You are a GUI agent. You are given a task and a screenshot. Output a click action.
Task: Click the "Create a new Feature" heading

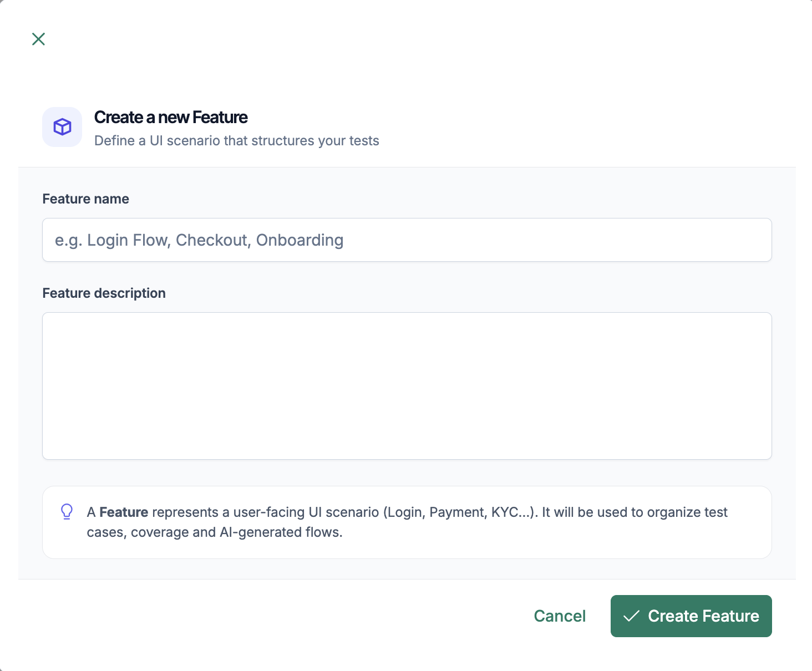click(x=171, y=118)
